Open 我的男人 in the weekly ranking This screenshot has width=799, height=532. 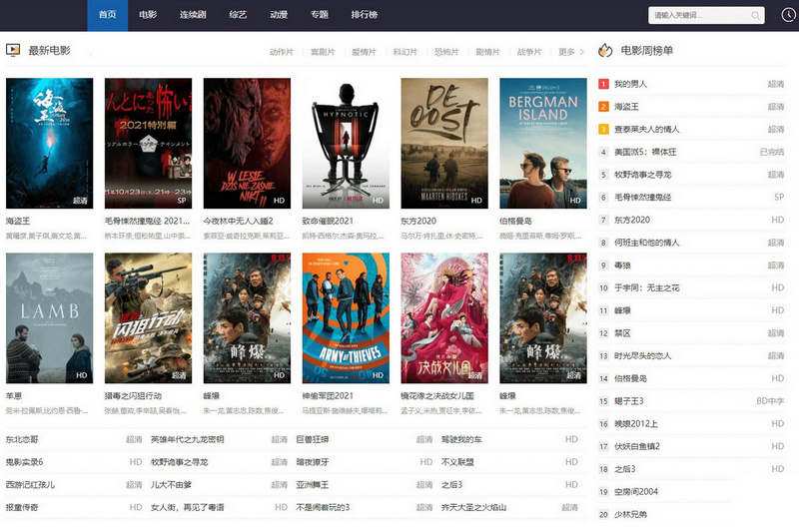(630, 85)
